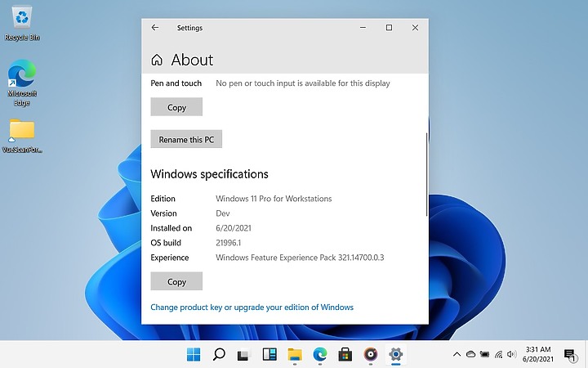This screenshot has width=588, height=368.
Task: Open Recycle Bin desktop icon
Action: pos(22,24)
